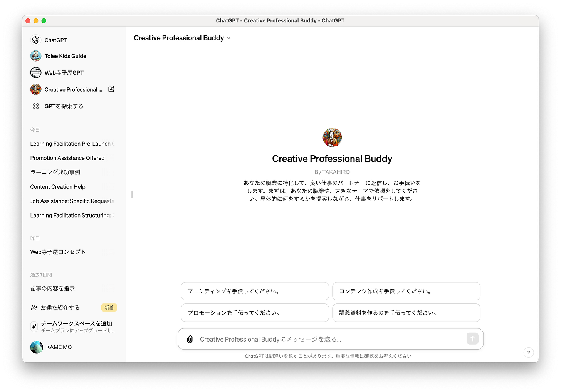Open the ラーニング成功事例 conversation
The width and height of the screenshot is (561, 392).
click(x=55, y=173)
